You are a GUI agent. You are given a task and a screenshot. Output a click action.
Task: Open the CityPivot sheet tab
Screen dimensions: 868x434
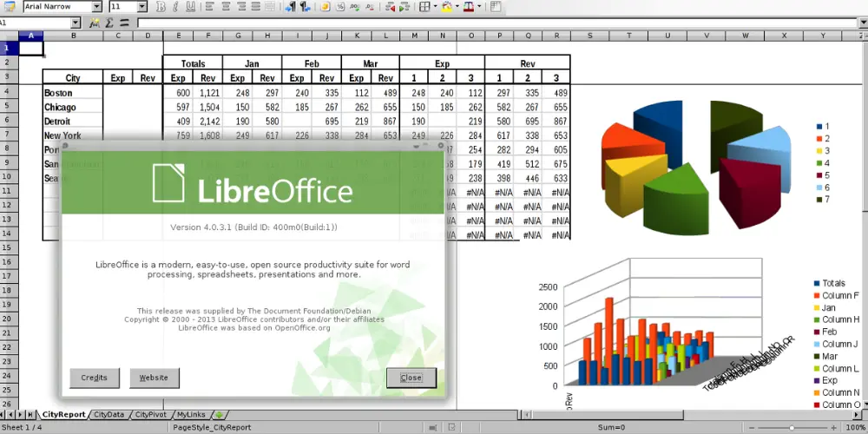tap(151, 415)
